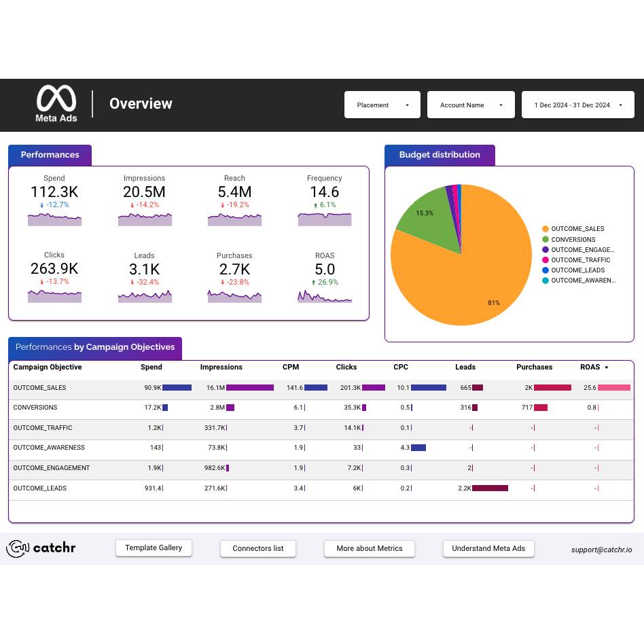
Task: Click the blue OUTCOME_LEADS legend dot
Action: (x=545, y=270)
